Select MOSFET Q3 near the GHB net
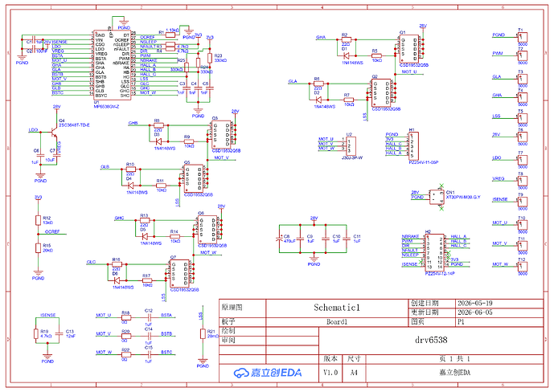This screenshot has width=554, height=392. coord(221,134)
